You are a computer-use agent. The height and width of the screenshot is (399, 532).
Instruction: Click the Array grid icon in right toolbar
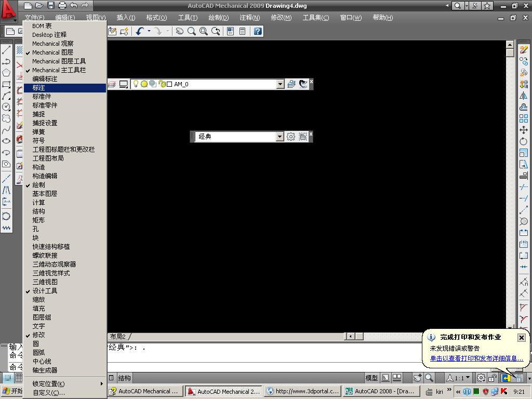[x=524, y=118]
